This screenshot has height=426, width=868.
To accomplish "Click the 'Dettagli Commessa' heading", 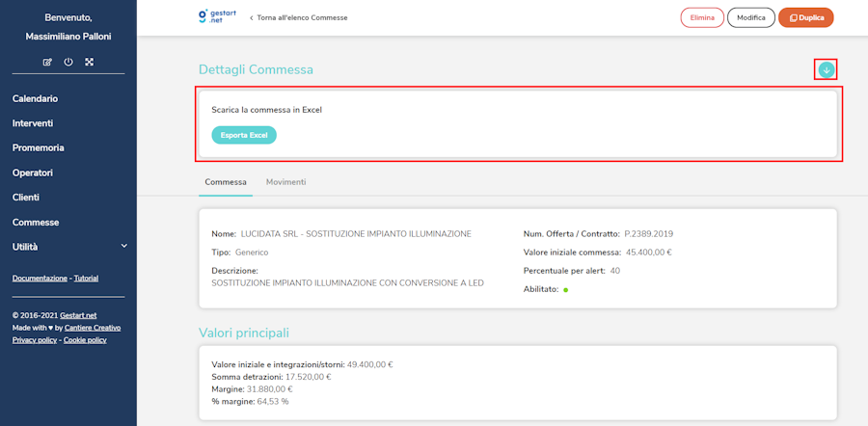I will [256, 69].
